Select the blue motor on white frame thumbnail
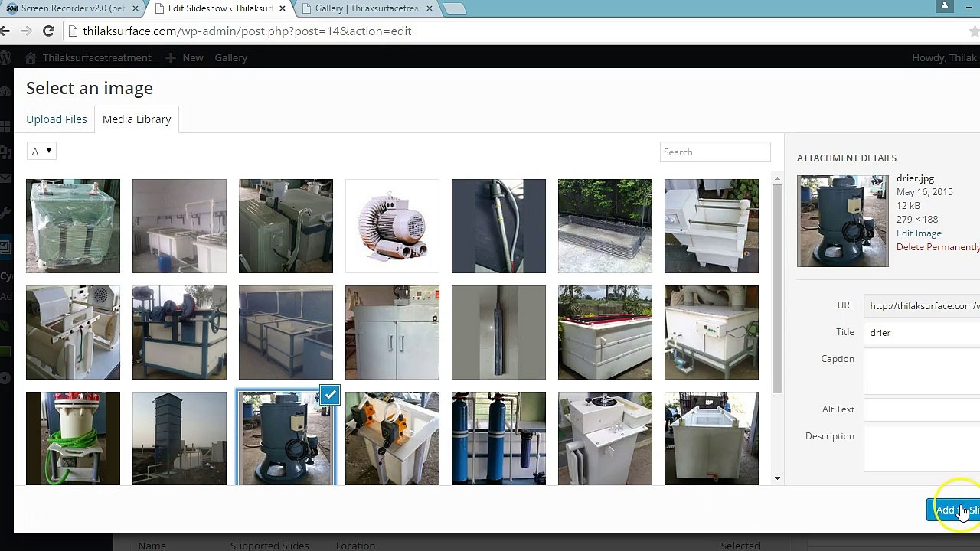 click(x=179, y=332)
